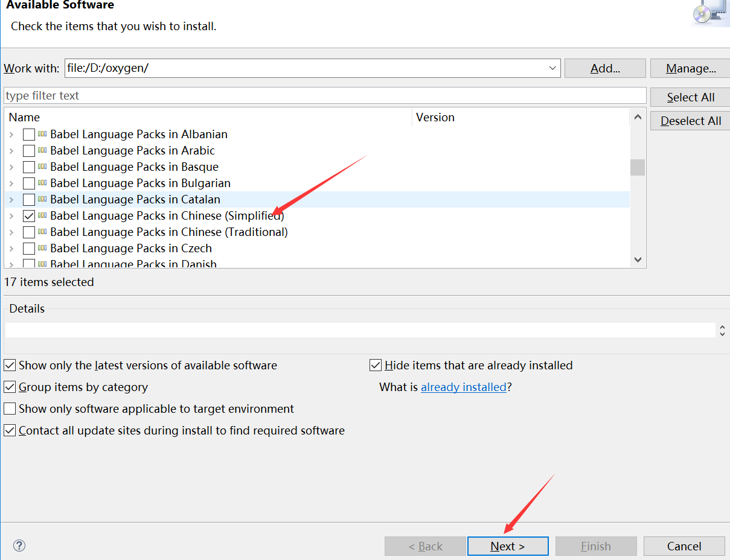Viewport: 730px width, 560px height.
Task: Click the software list scroll down arrow
Action: click(638, 259)
